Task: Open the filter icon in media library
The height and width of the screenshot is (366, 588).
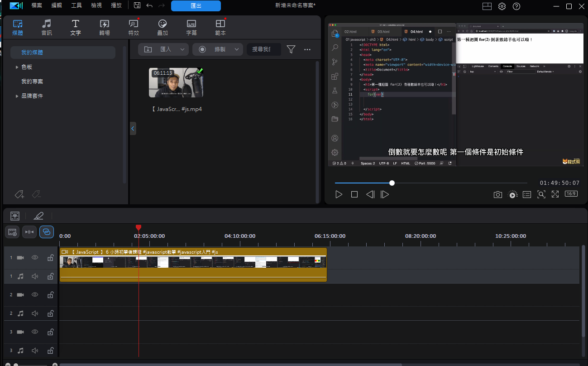Action: tap(291, 49)
